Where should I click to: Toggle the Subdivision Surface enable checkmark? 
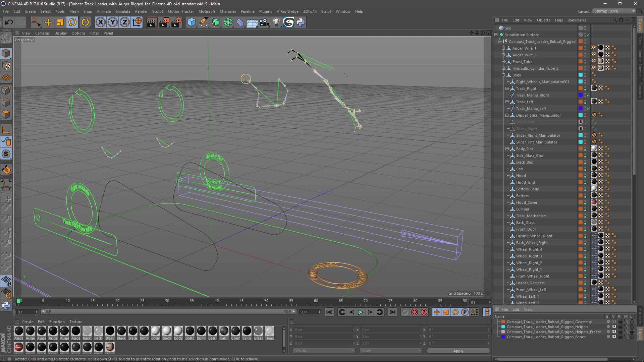click(588, 35)
